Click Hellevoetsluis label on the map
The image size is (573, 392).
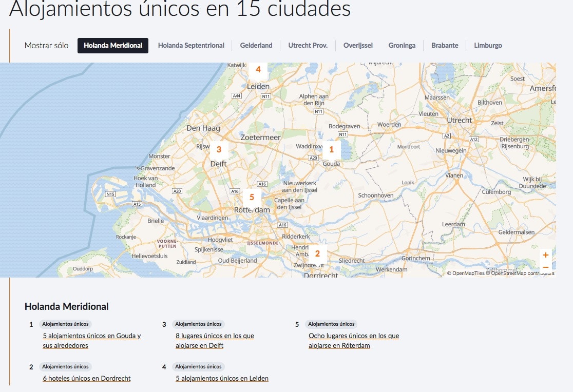pyautogui.click(x=149, y=256)
